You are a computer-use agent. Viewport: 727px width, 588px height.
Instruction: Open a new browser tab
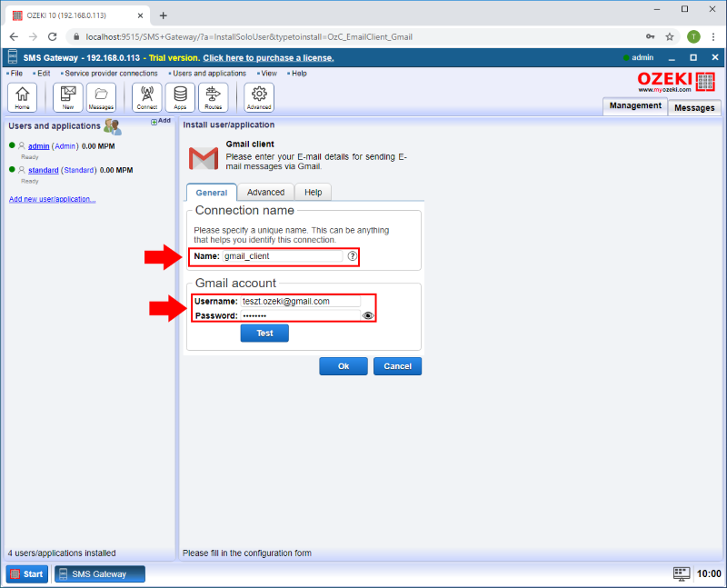[164, 15]
